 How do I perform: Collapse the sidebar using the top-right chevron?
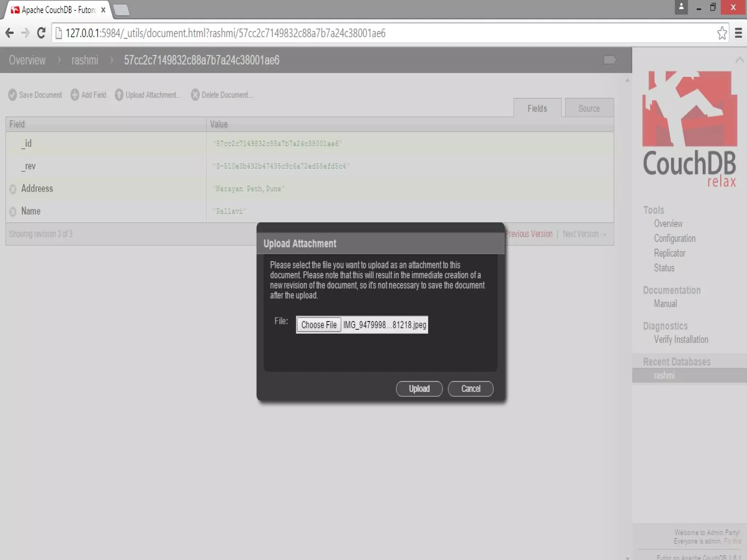point(739,60)
